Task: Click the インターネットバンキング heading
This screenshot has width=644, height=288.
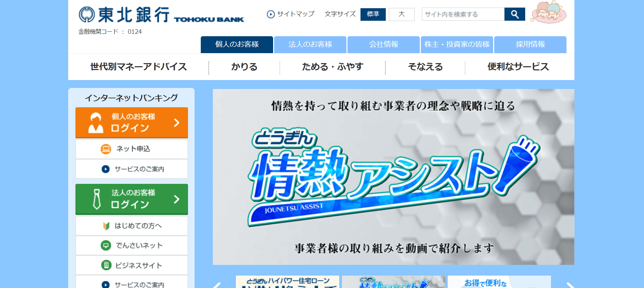Action: click(x=132, y=98)
